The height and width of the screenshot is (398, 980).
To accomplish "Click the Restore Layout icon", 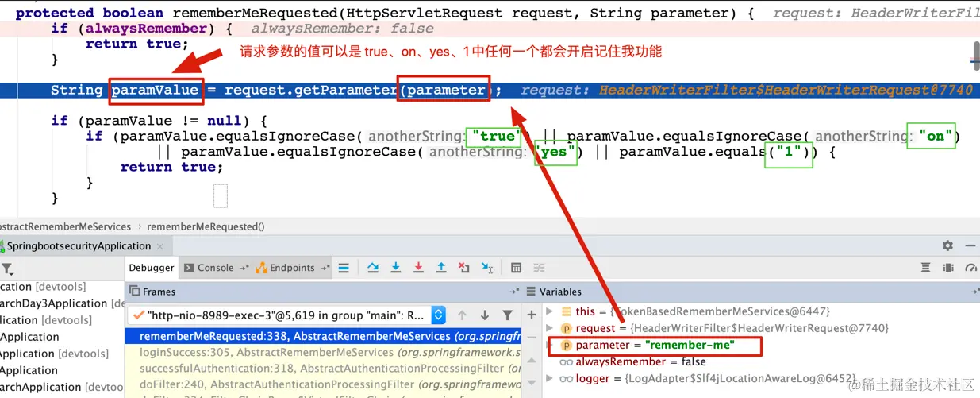I will point(925,268).
